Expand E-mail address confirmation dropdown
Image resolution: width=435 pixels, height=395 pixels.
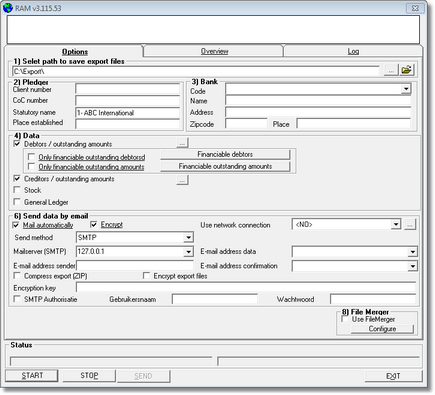(412, 266)
